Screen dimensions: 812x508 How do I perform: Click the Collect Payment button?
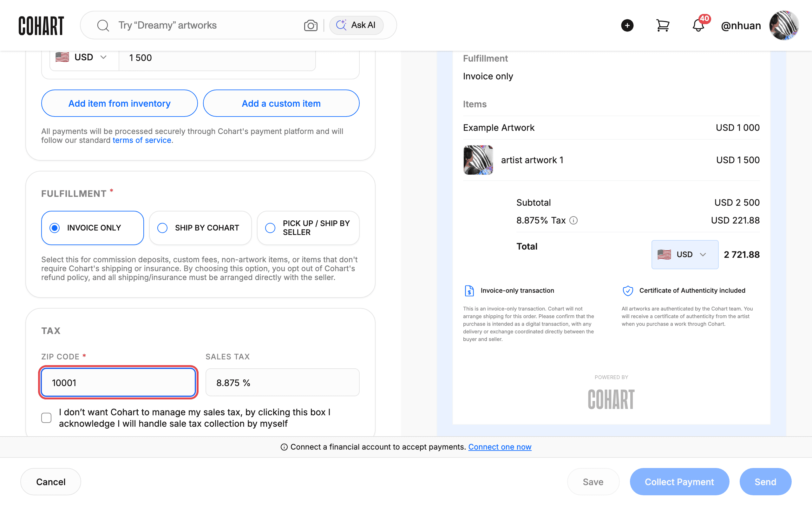(679, 481)
